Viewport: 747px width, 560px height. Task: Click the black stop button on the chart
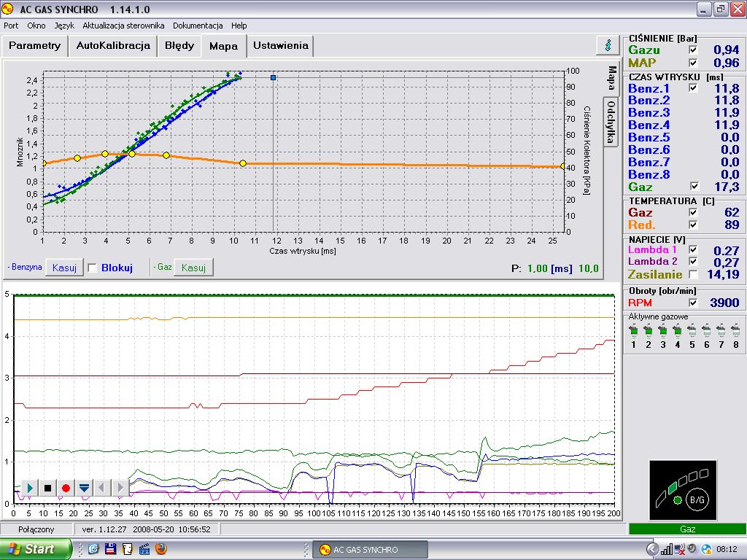[x=48, y=488]
